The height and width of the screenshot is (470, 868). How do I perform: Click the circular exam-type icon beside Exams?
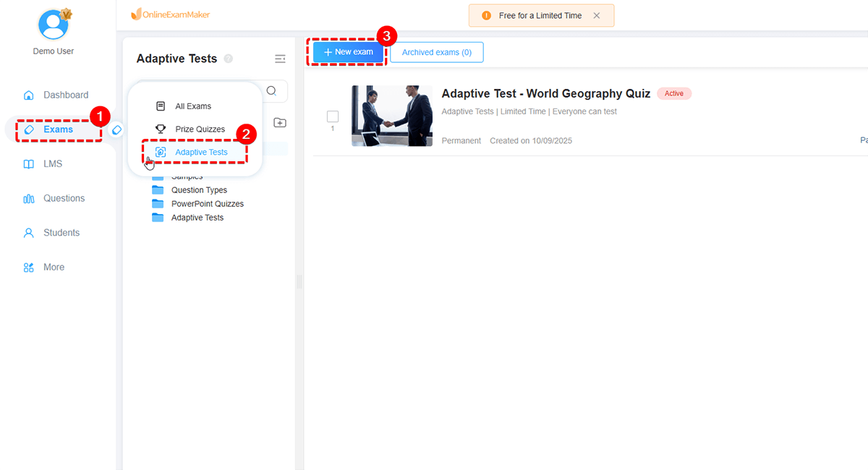click(116, 129)
